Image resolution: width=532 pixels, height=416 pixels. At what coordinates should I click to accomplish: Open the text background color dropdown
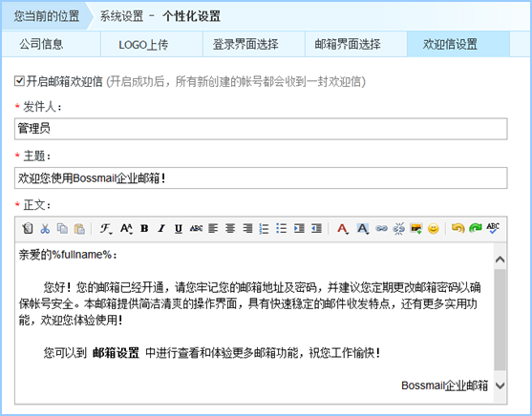362,229
